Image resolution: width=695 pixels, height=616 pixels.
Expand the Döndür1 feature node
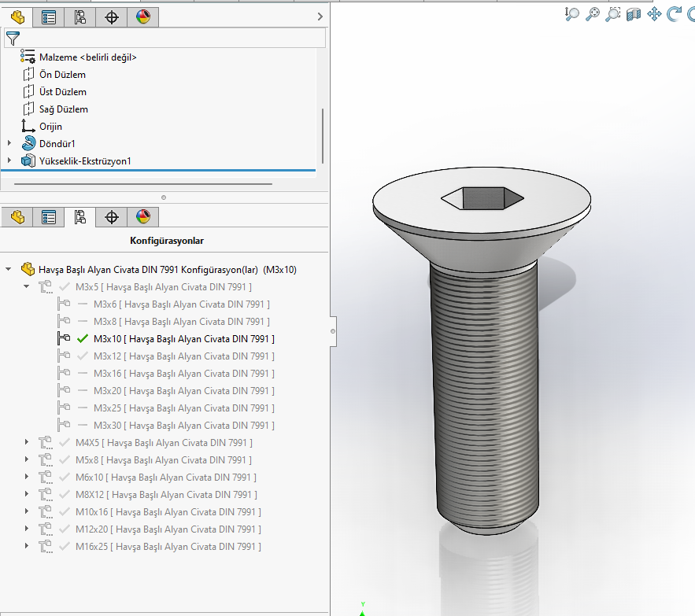click(x=9, y=143)
